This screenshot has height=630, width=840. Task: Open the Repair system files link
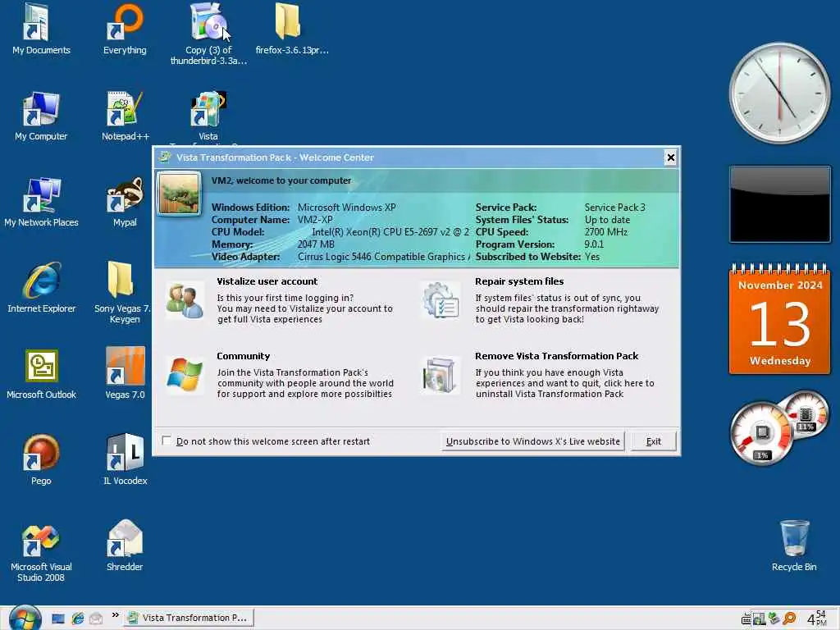[519, 281]
